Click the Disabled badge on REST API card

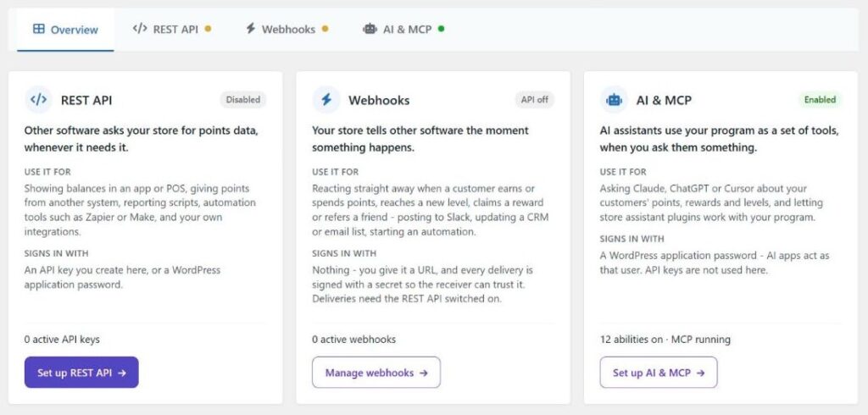pyautogui.click(x=243, y=100)
